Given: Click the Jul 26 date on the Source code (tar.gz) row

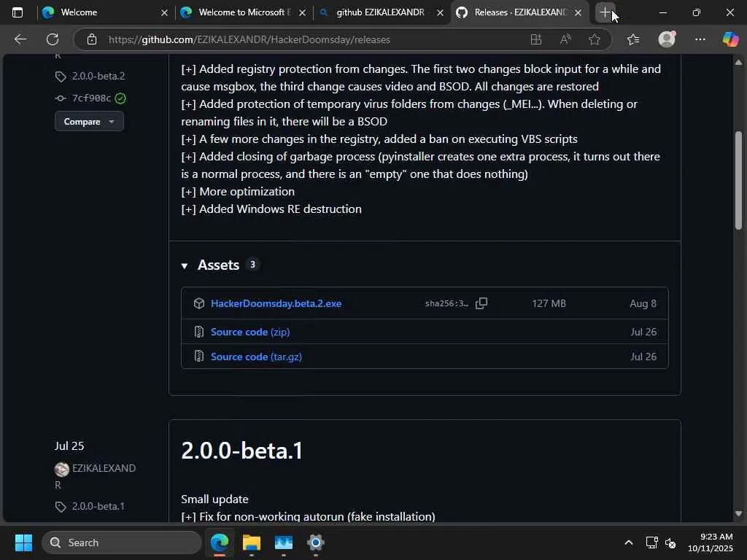Looking at the screenshot, I should coord(643,357).
